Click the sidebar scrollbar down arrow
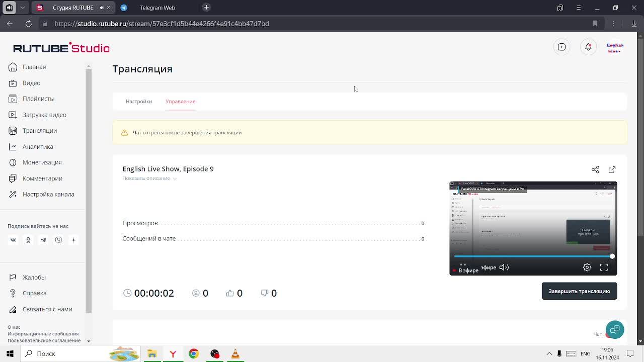This screenshot has height=362, width=644. pyautogui.click(x=89, y=341)
